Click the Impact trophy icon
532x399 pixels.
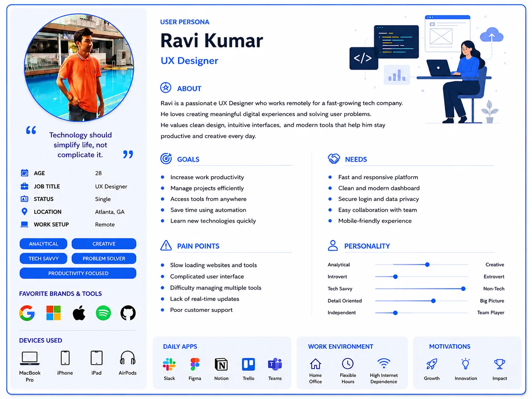click(x=500, y=364)
